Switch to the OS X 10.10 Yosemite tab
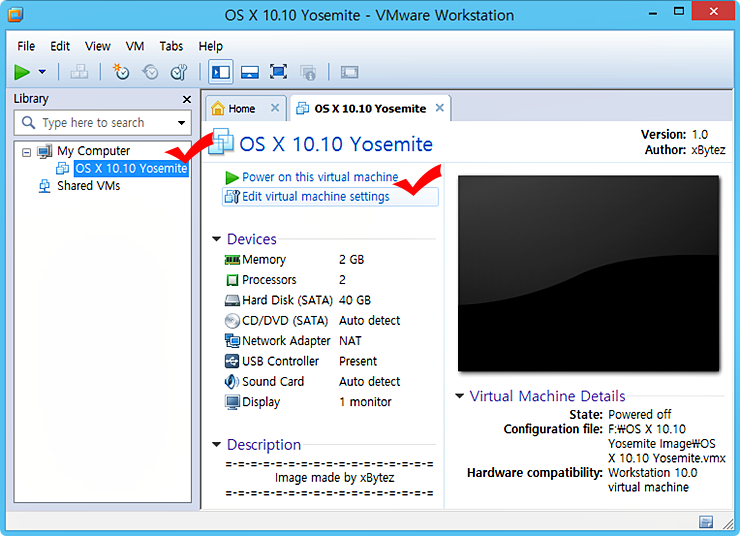740x536 pixels. point(370,109)
